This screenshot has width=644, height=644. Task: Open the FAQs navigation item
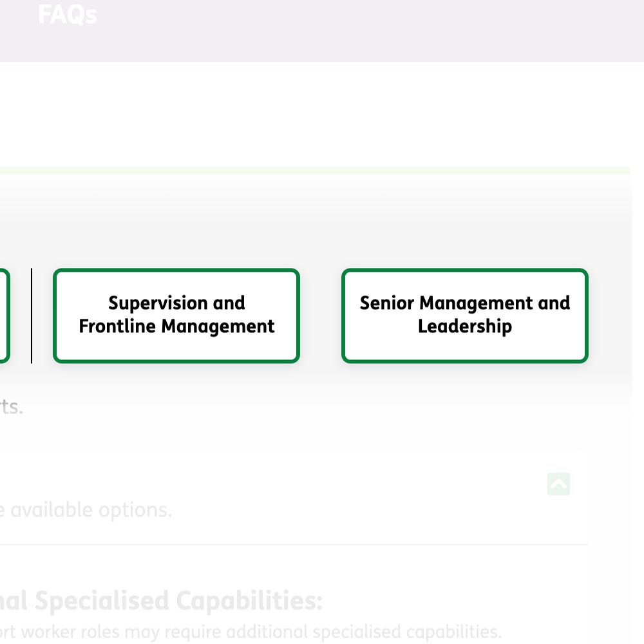point(68,15)
